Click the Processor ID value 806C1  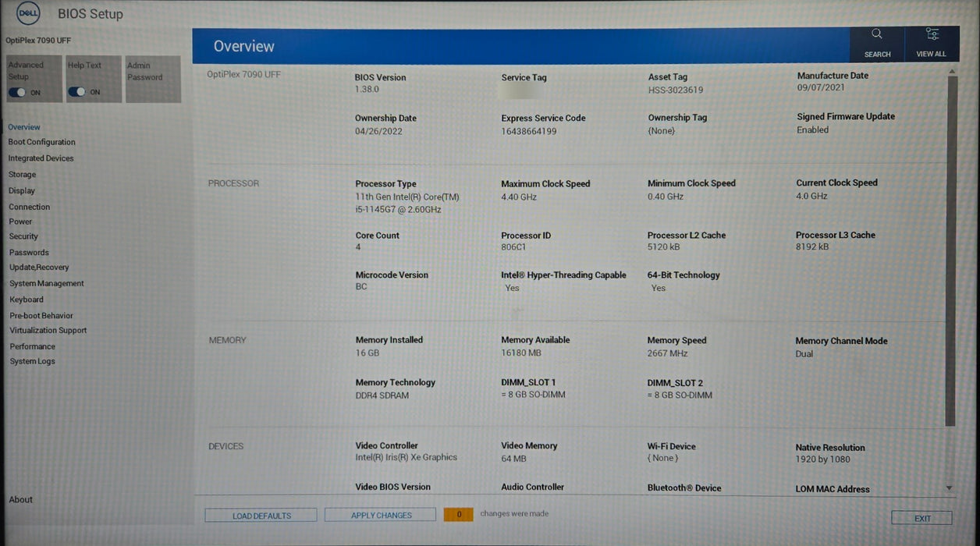tap(513, 247)
